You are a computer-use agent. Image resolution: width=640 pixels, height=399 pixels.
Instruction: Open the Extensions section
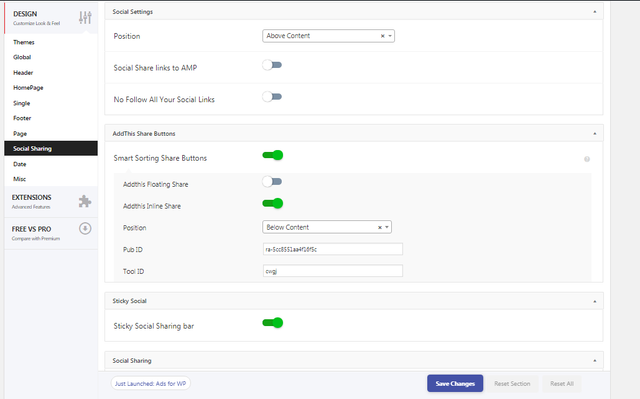51,202
